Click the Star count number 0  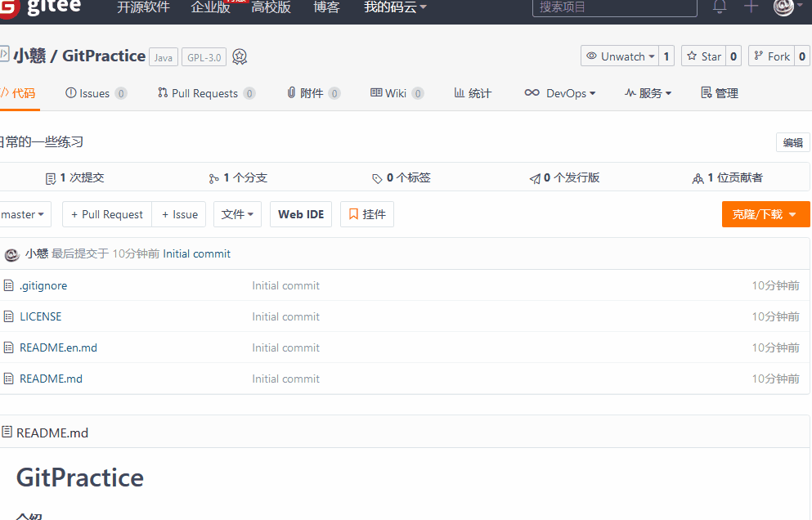pos(733,56)
